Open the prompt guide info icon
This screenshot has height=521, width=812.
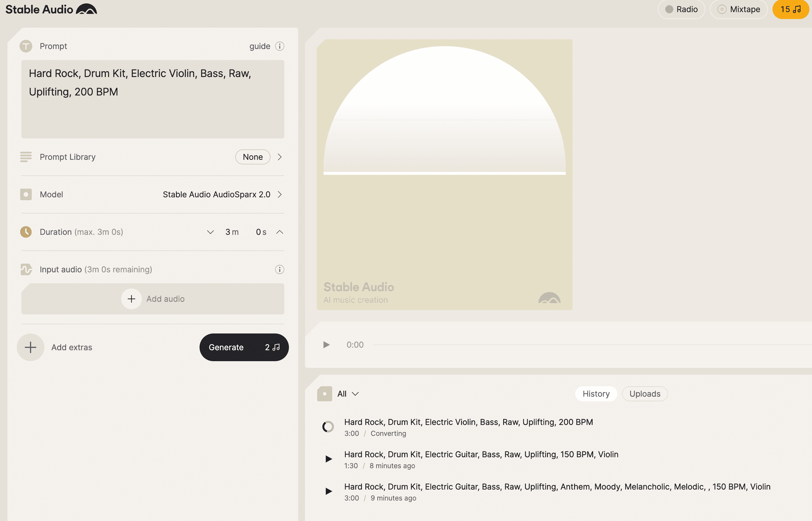(x=279, y=46)
